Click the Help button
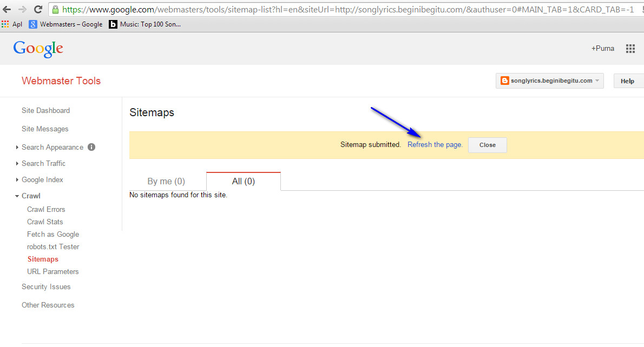Viewport: 644px width, 347px height. pyautogui.click(x=627, y=81)
